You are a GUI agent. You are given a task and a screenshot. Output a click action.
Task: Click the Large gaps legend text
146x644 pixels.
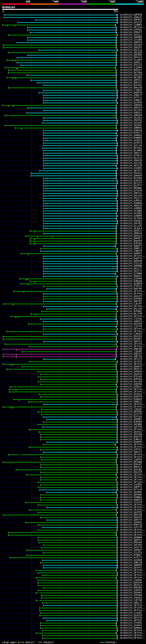(x=28, y=642)
